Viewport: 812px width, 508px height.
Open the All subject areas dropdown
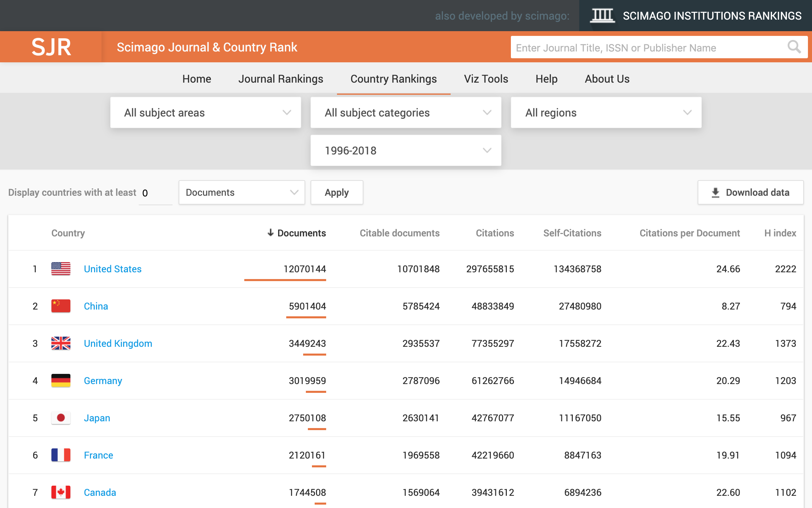[x=205, y=112]
